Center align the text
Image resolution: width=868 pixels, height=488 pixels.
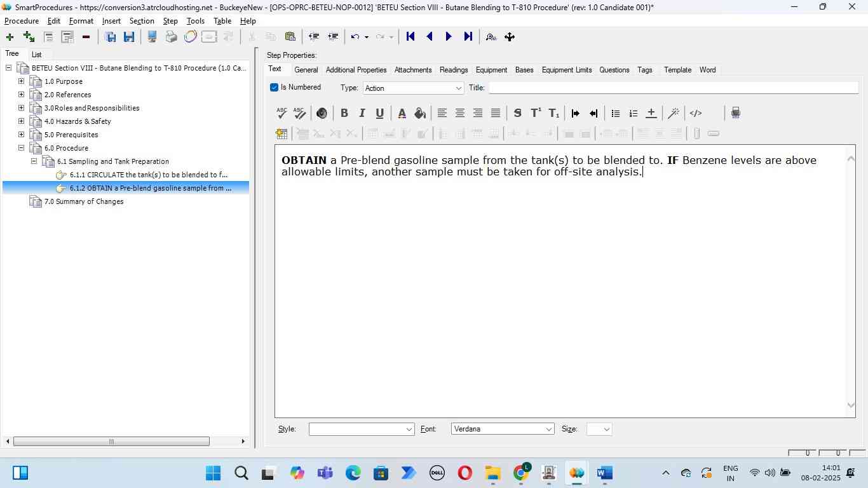click(x=460, y=113)
